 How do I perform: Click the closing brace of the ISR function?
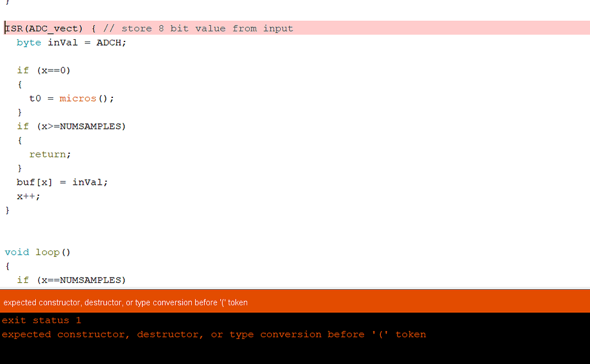tap(7, 210)
